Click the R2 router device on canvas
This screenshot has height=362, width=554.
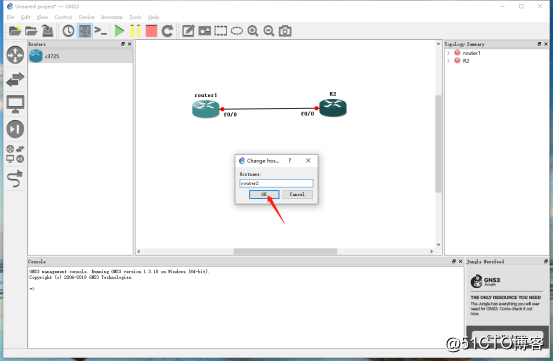click(x=332, y=108)
